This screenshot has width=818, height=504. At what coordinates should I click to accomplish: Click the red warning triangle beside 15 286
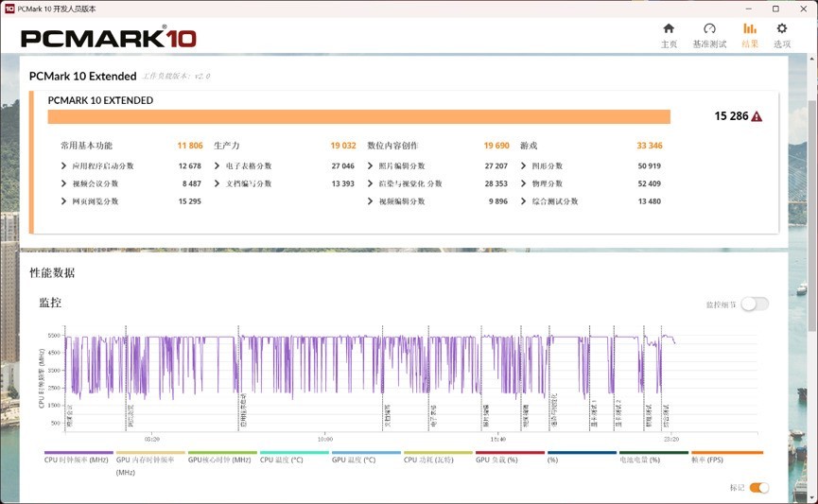tap(757, 116)
